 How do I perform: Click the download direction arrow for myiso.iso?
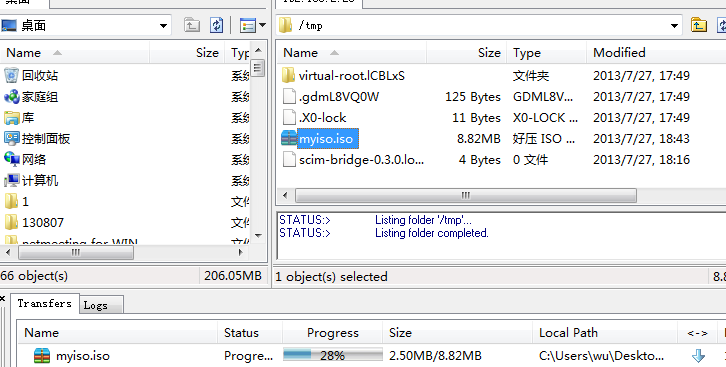698,356
